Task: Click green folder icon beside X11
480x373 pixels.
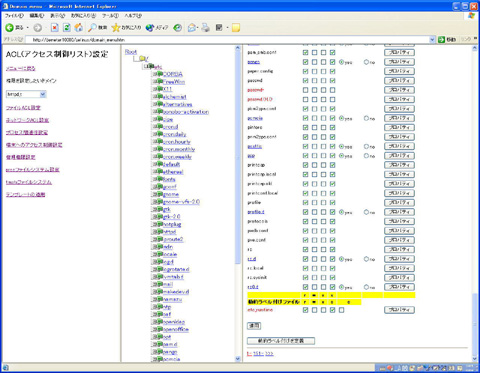Action: [x=160, y=89]
